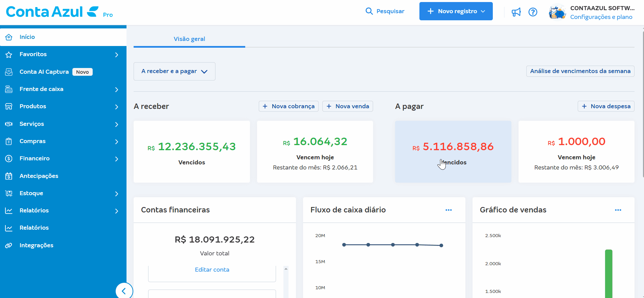This screenshot has width=644, height=298.
Task: Click the Financeiro dollar icon
Action: (9, 159)
